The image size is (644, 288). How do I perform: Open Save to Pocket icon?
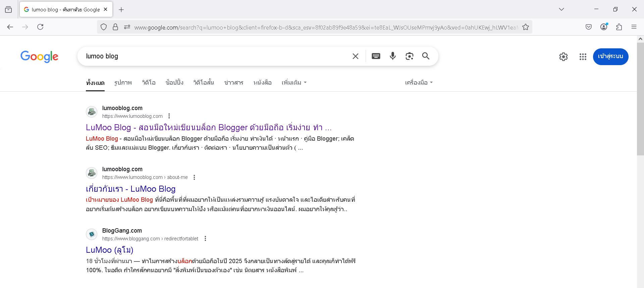[x=589, y=27]
